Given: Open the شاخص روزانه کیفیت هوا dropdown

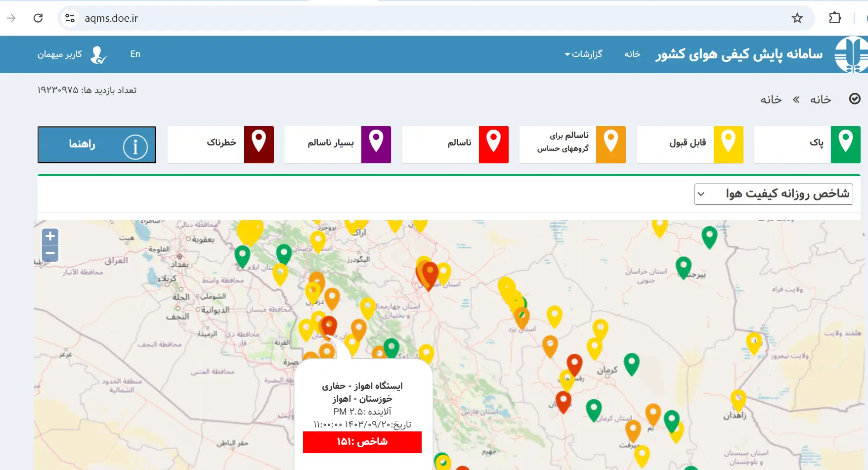Looking at the screenshot, I should [774, 194].
